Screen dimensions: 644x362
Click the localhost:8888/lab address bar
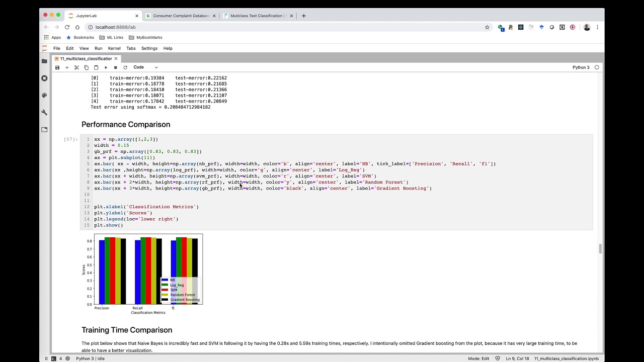[287, 27]
